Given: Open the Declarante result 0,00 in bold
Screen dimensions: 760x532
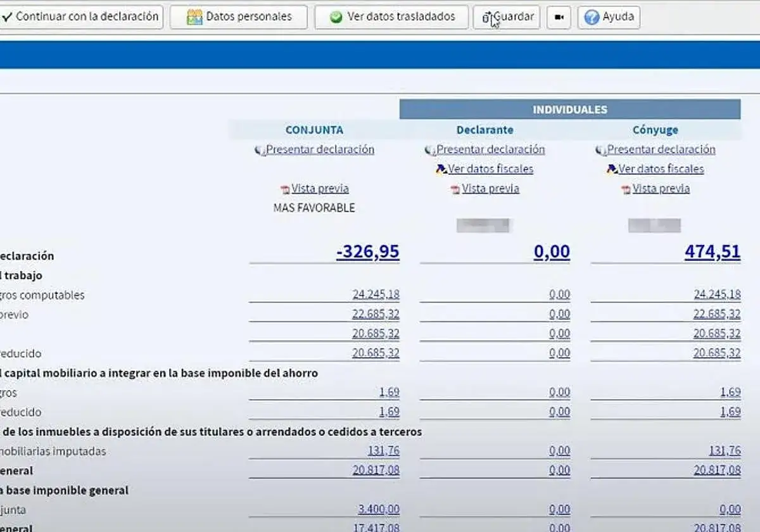Looking at the screenshot, I should coord(552,252).
